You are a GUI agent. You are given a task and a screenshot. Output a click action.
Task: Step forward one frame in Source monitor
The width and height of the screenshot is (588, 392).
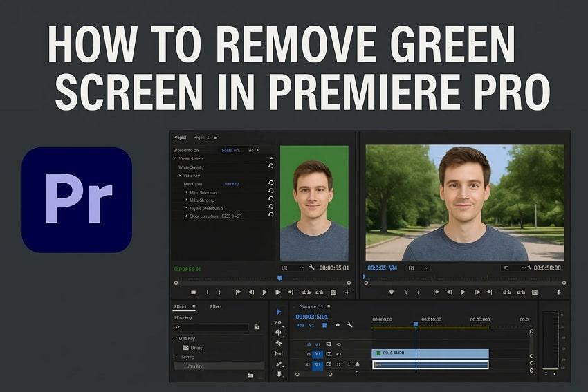278,292
